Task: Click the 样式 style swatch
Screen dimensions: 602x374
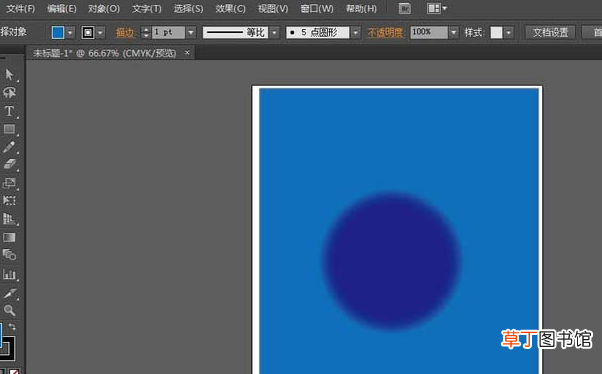Action: coord(496,33)
